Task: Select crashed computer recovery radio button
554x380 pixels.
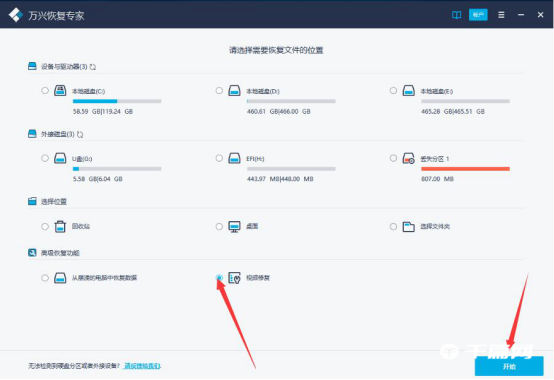Action: 45,278
